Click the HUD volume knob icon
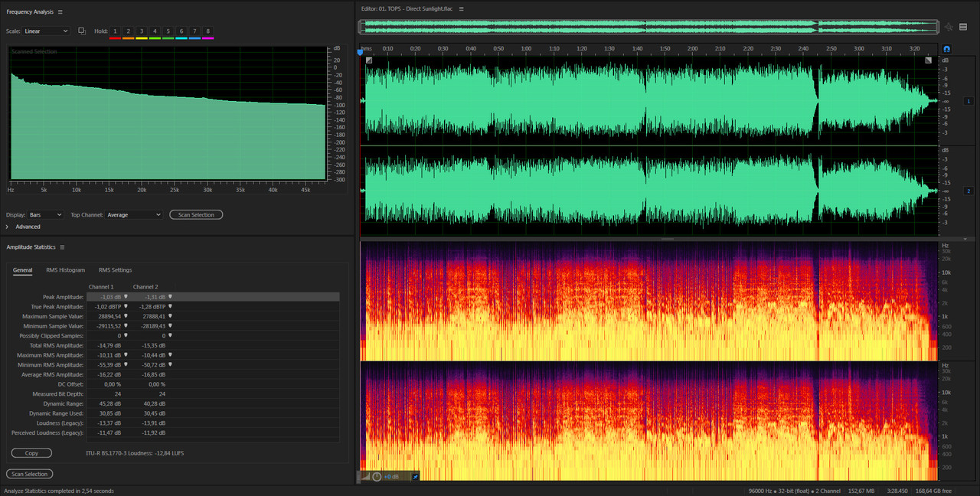This screenshot has width=980, height=496. tap(377, 476)
